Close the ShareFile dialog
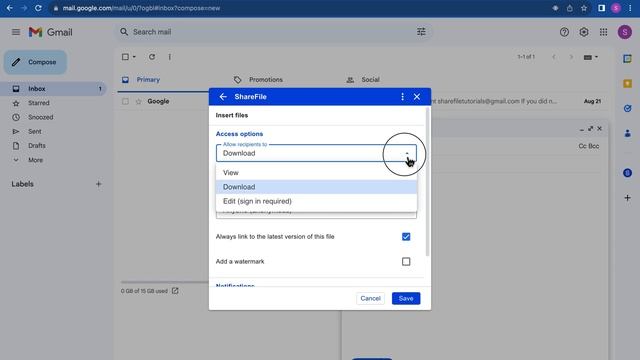This screenshot has height=360, width=640. pos(417,97)
